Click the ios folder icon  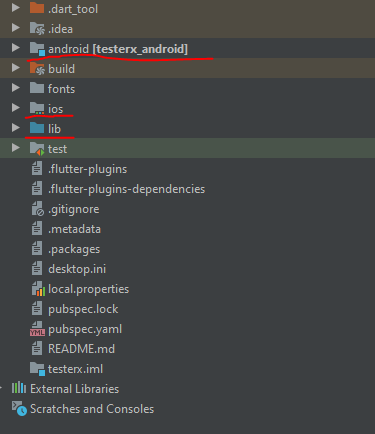[37, 109]
